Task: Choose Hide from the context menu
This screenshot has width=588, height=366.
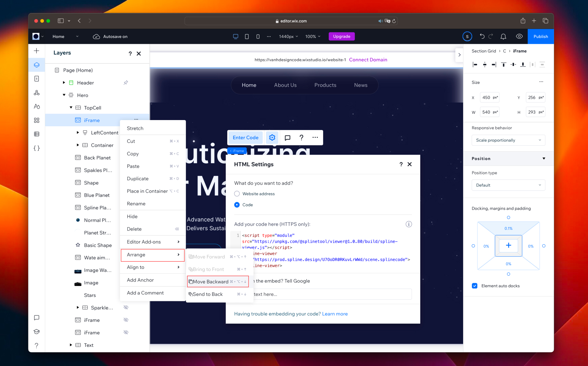Action: pyautogui.click(x=153, y=217)
